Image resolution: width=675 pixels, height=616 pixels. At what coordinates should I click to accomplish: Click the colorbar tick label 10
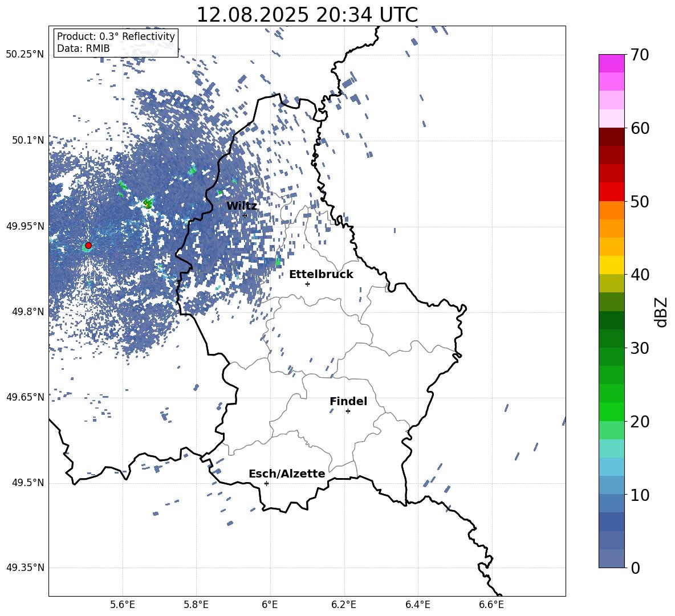640,495
